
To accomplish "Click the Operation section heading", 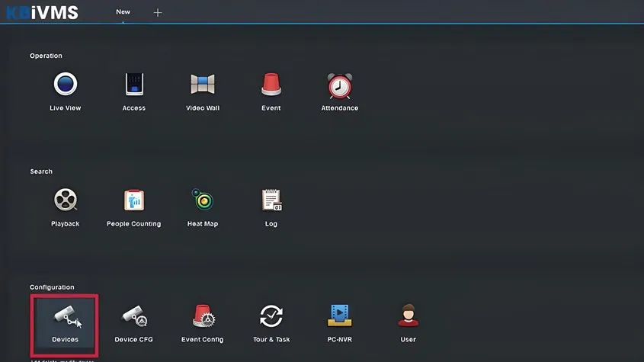I will 46,56.
